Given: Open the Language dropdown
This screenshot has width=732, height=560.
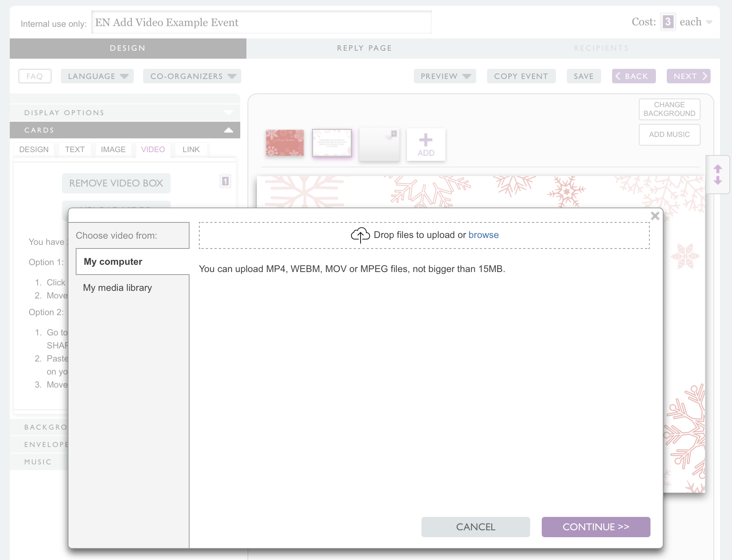Looking at the screenshot, I should coord(97,76).
